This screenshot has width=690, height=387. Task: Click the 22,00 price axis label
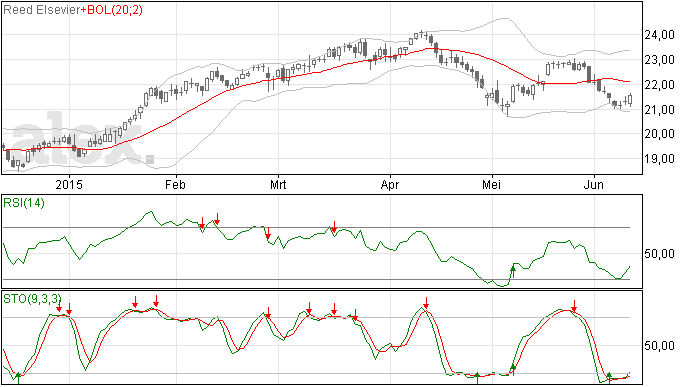659,85
